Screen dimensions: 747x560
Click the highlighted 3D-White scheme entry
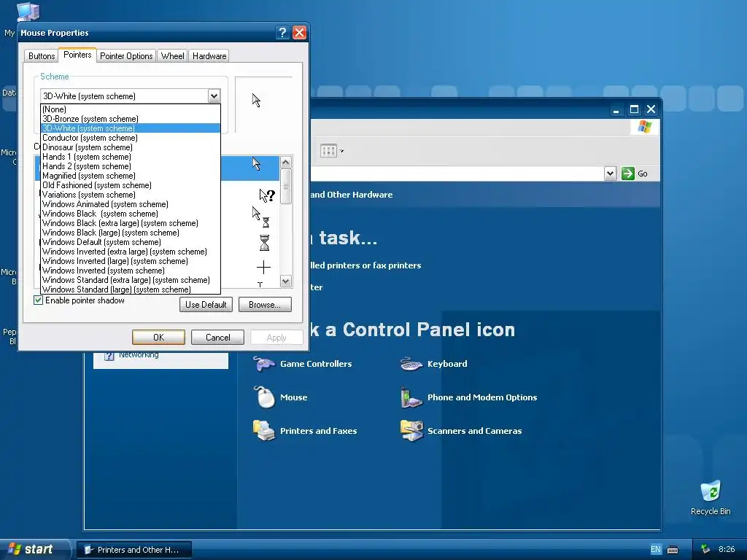pos(131,128)
